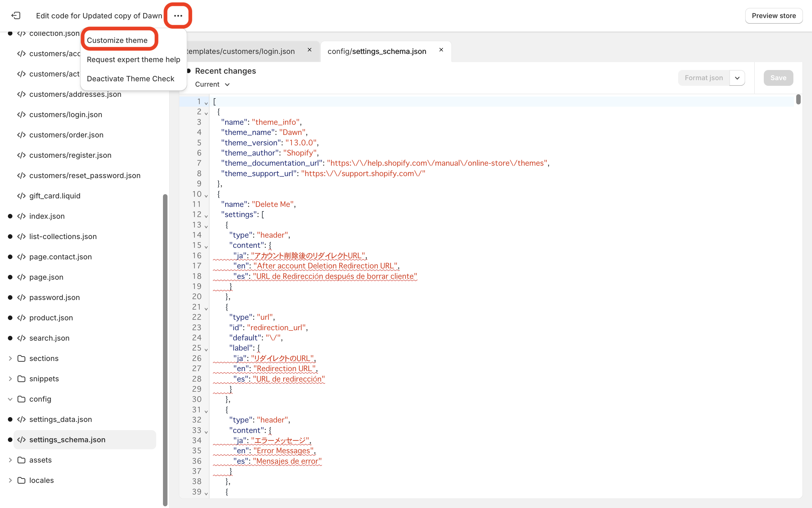Screen dimensions: 812x508
Task: Open list-collections.json file
Action: (x=63, y=236)
